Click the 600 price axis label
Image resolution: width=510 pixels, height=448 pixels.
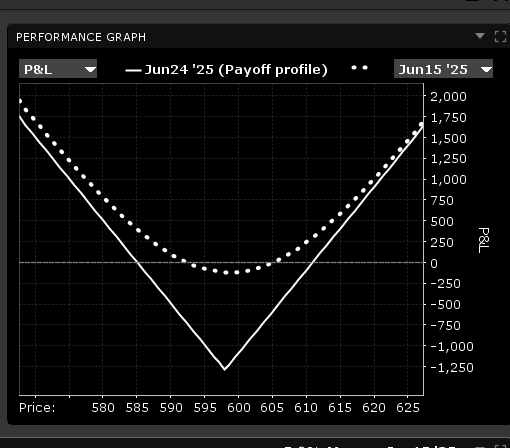coord(239,408)
